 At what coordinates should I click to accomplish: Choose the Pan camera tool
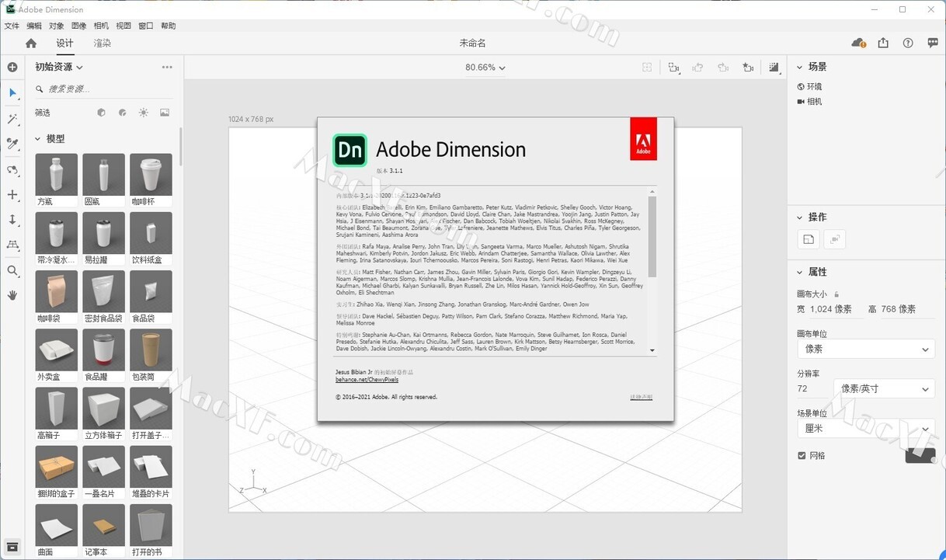(12, 195)
